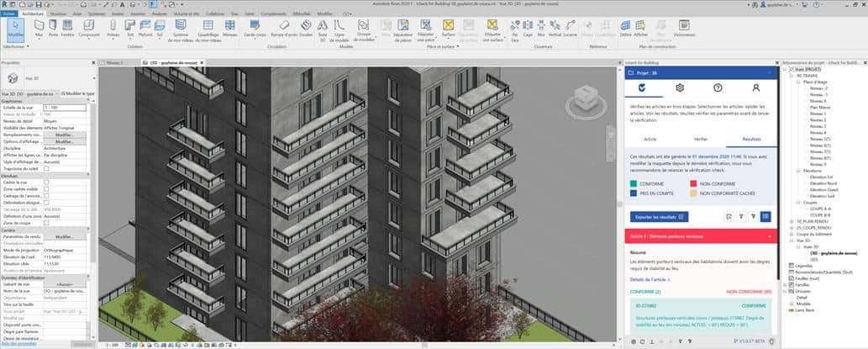Choose the Porte door tool
The image size is (868, 349).
(x=53, y=29)
